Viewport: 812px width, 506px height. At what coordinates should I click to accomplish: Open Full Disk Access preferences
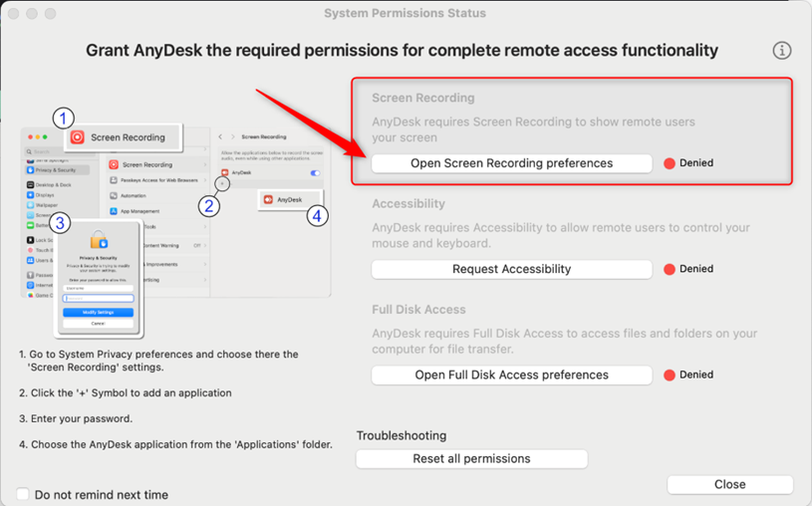point(512,375)
